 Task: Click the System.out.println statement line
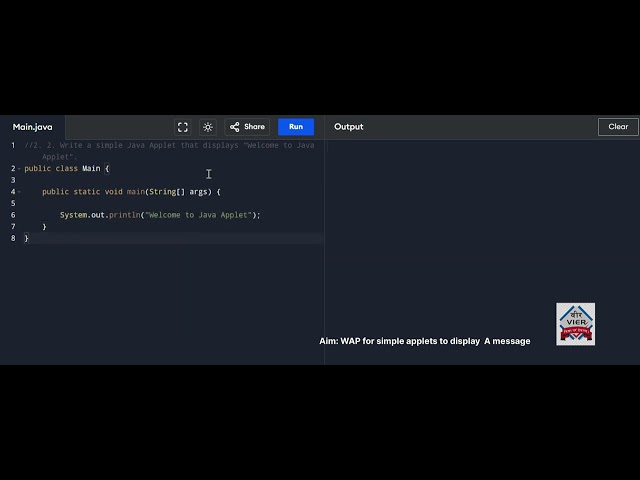(x=160, y=215)
